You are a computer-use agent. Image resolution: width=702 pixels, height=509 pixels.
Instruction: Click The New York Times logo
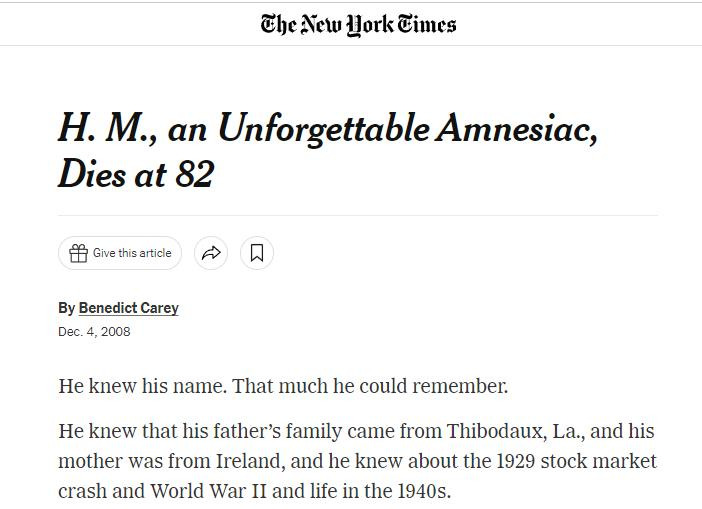coord(358,23)
